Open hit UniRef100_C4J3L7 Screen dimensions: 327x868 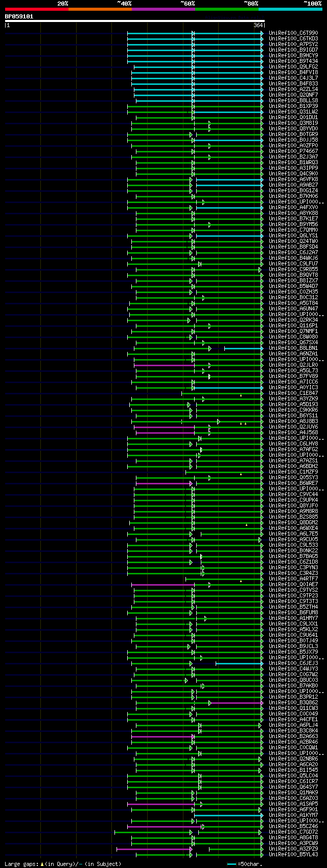pyautogui.click(x=293, y=78)
